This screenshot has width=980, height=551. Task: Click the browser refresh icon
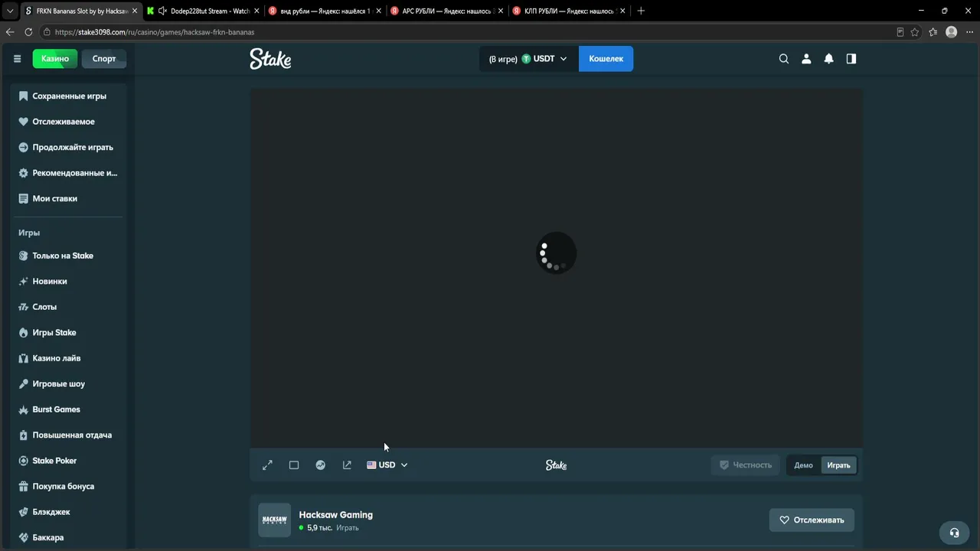click(28, 32)
